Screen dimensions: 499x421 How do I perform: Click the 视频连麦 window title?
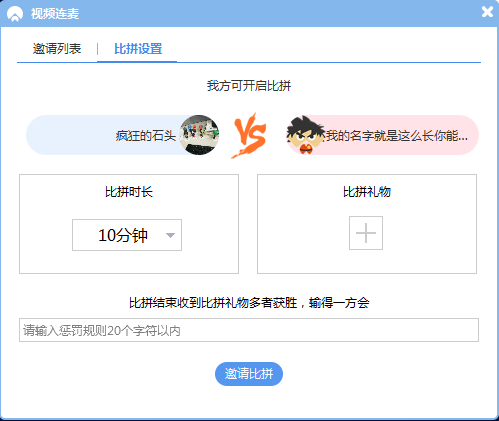tap(55, 14)
